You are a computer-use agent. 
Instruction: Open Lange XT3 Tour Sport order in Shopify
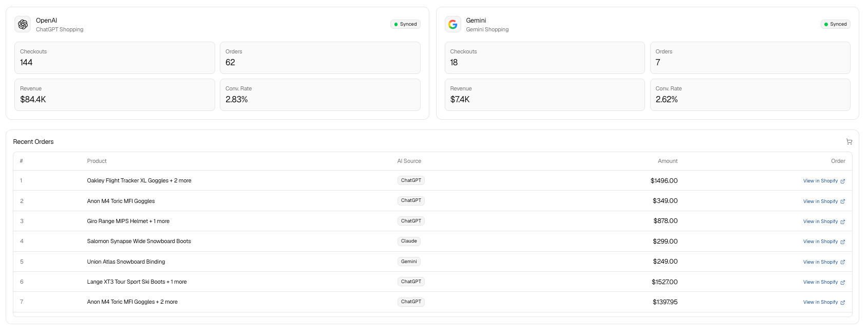coord(824,282)
